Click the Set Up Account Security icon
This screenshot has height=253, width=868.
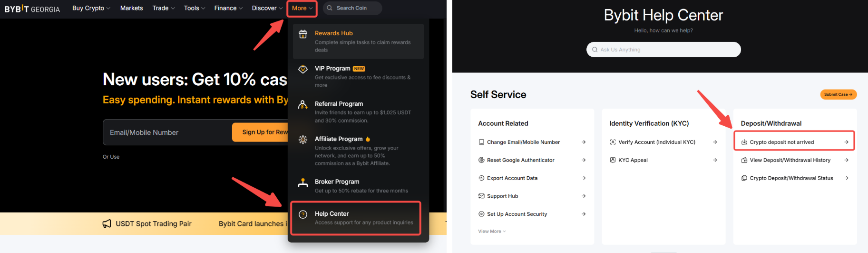pyautogui.click(x=481, y=214)
